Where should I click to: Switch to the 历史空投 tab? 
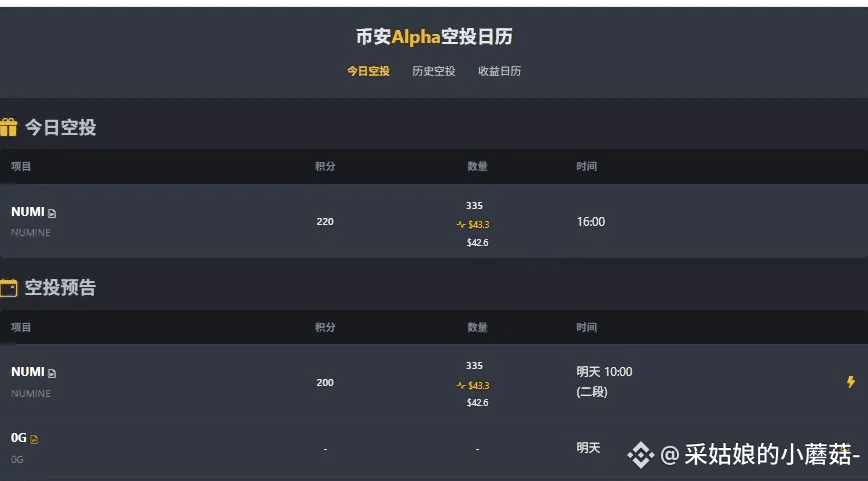click(x=433, y=71)
